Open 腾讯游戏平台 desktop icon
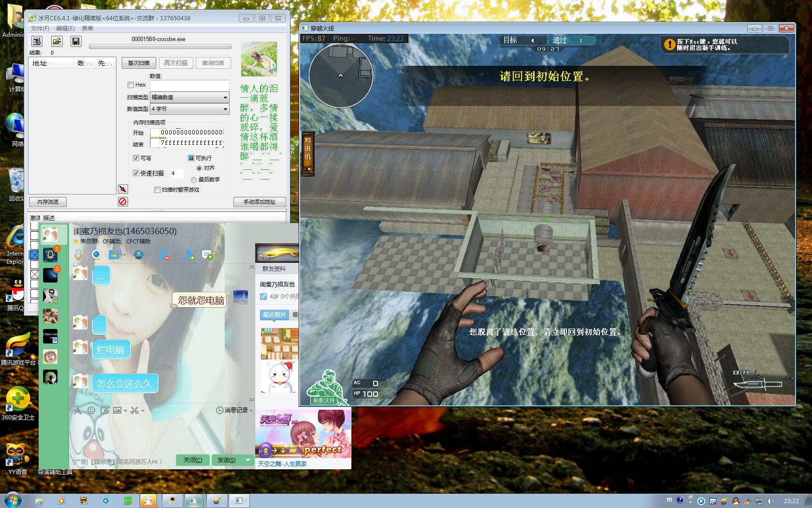The height and width of the screenshot is (508, 812). click(18, 349)
